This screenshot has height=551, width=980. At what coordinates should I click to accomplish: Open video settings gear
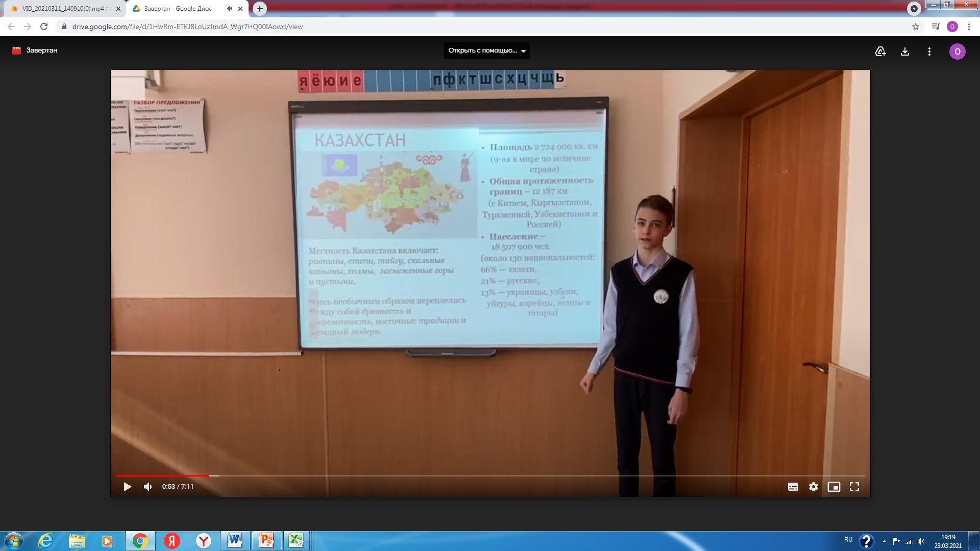[x=813, y=487]
